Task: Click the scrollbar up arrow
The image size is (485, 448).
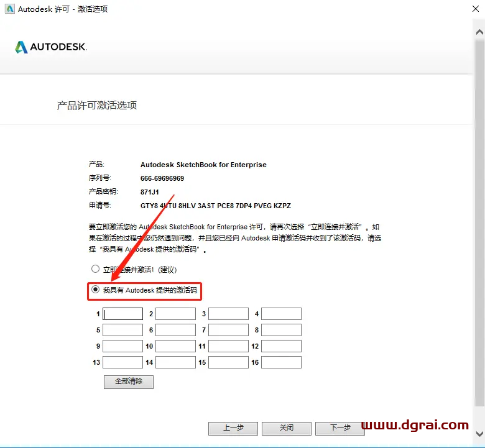Action: (479, 32)
